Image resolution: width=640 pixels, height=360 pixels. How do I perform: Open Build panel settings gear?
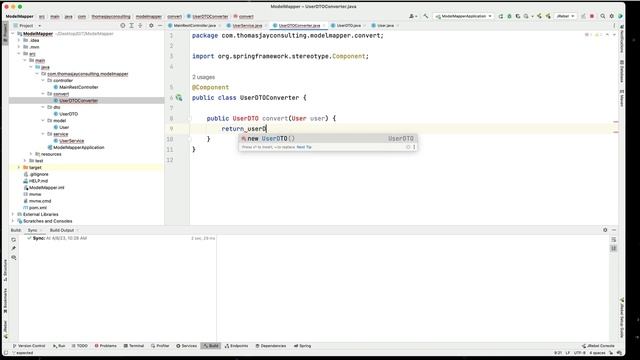(605, 230)
